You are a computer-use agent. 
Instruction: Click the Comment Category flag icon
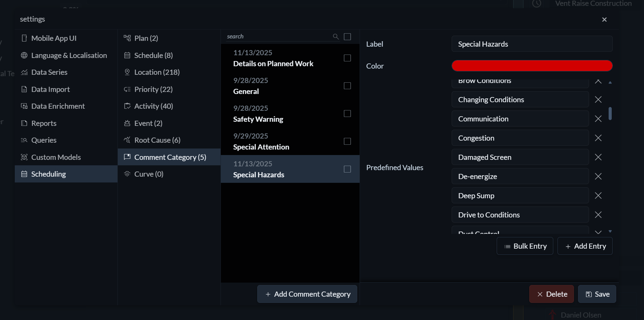[x=127, y=157]
